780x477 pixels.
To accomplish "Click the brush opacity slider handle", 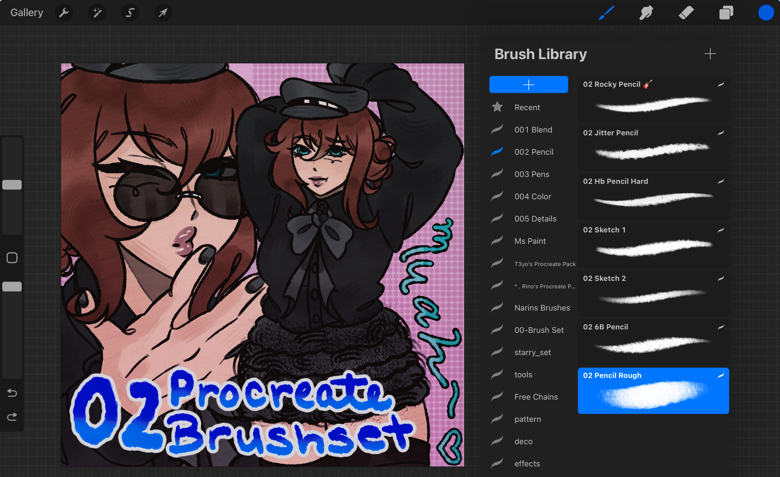I will click(12, 286).
